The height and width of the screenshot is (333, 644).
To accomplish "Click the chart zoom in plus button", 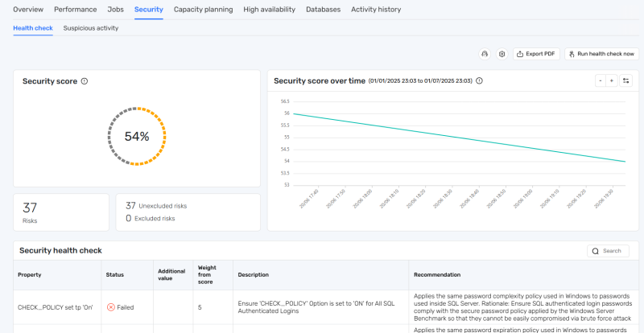I will 611,80.
